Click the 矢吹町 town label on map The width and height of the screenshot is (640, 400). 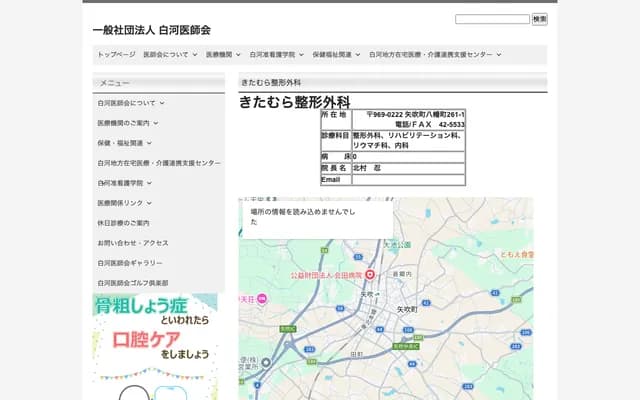406,310
